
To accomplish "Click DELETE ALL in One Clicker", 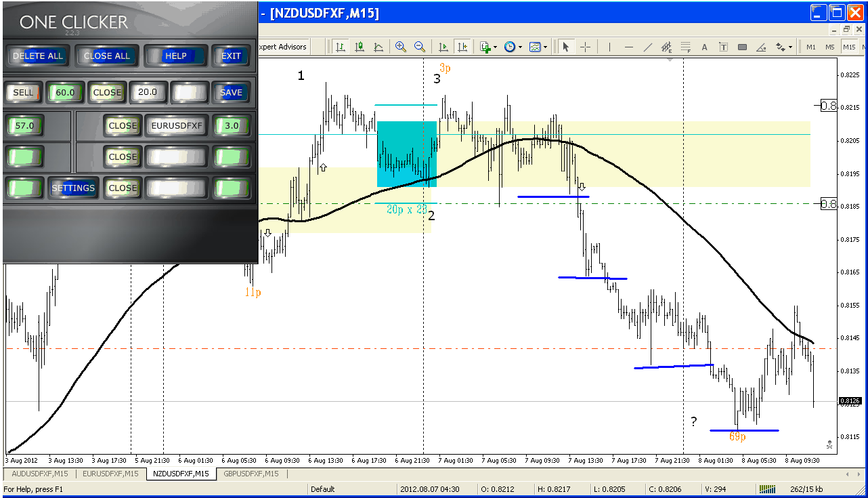I will (37, 56).
